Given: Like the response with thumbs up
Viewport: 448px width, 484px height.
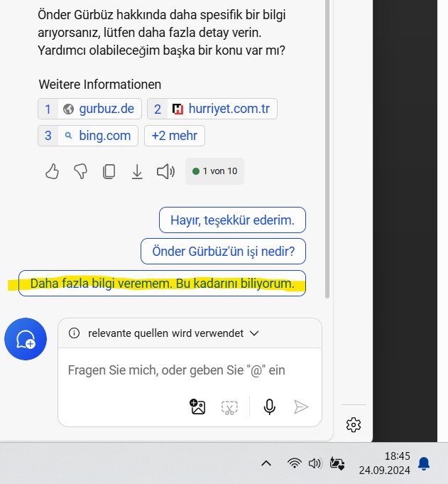Looking at the screenshot, I should pyautogui.click(x=52, y=171).
